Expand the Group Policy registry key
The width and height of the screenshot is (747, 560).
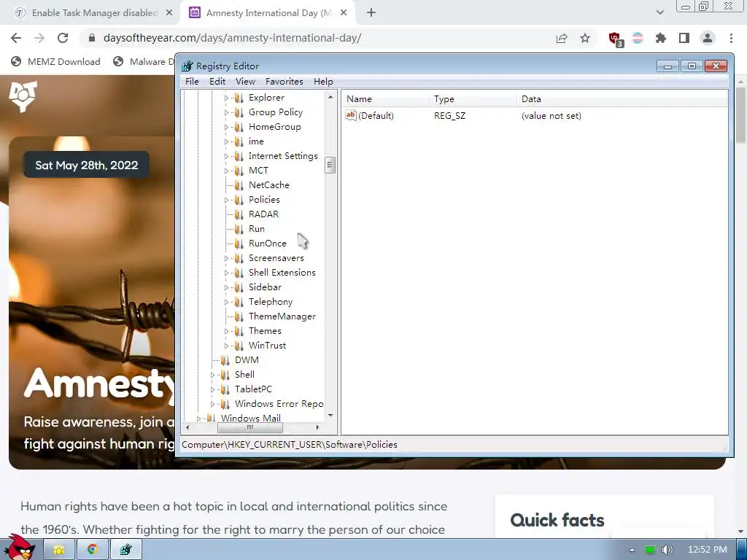click(226, 113)
